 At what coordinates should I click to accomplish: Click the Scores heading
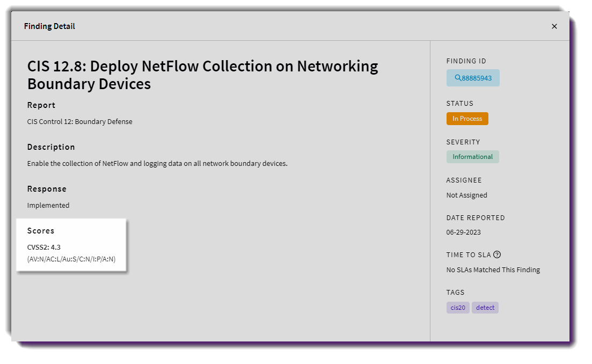(41, 231)
